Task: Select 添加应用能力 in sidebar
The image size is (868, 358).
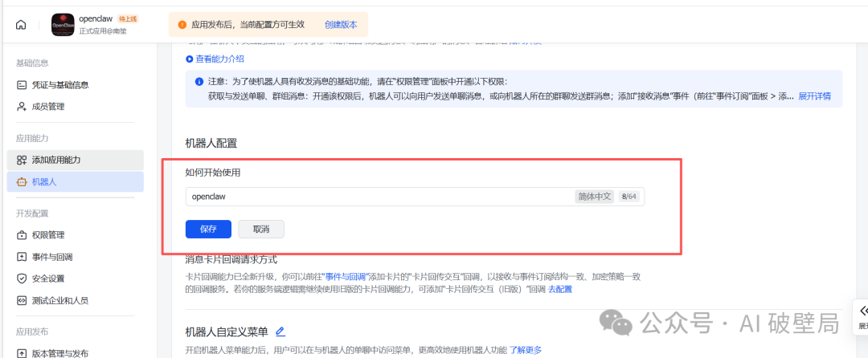Action: pyautogui.click(x=76, y=161)
